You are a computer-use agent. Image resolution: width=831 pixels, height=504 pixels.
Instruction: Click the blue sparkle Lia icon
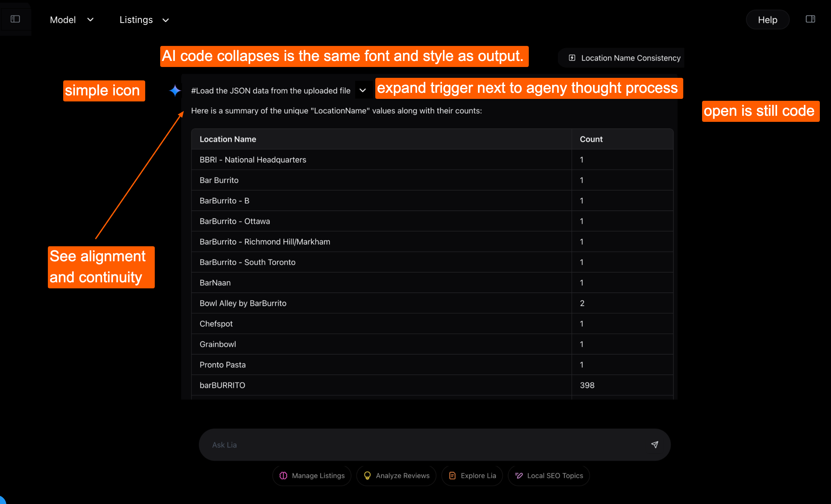tap(175, 90)
